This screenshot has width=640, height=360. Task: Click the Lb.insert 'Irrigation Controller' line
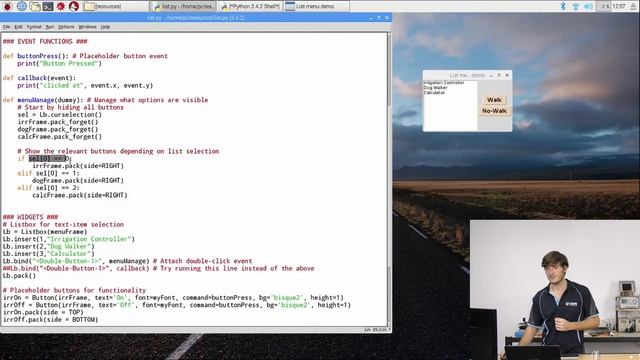[69, 239]
